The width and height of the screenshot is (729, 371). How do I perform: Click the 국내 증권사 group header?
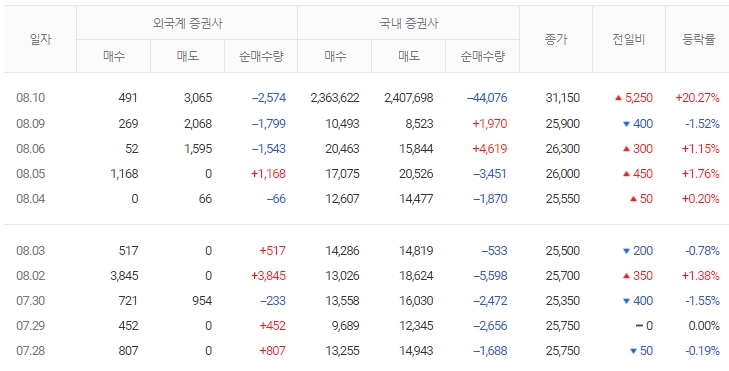click(409, 23)
